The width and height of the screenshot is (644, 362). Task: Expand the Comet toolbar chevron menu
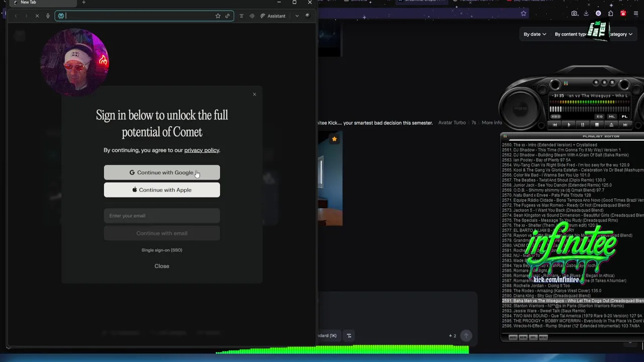297,16
